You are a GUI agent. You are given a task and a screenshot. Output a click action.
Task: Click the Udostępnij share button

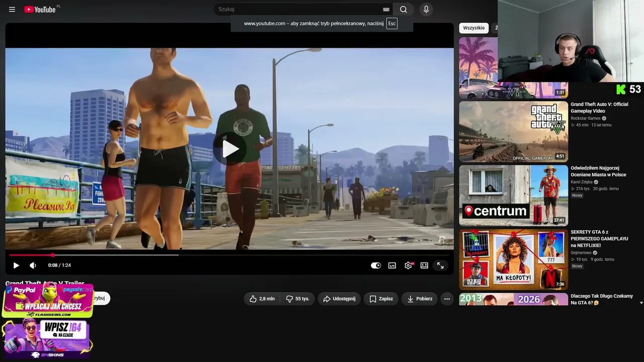point(339,299)
